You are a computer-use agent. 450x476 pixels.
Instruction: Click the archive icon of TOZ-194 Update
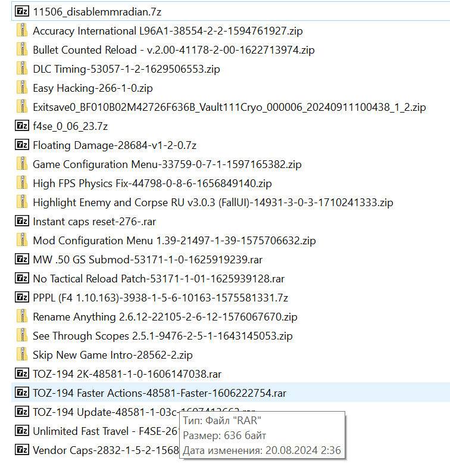click(x=22, y=412)
